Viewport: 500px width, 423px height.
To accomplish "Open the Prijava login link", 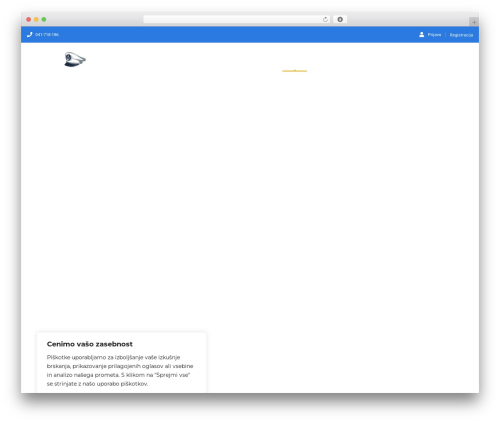I will tap(434, 35).
